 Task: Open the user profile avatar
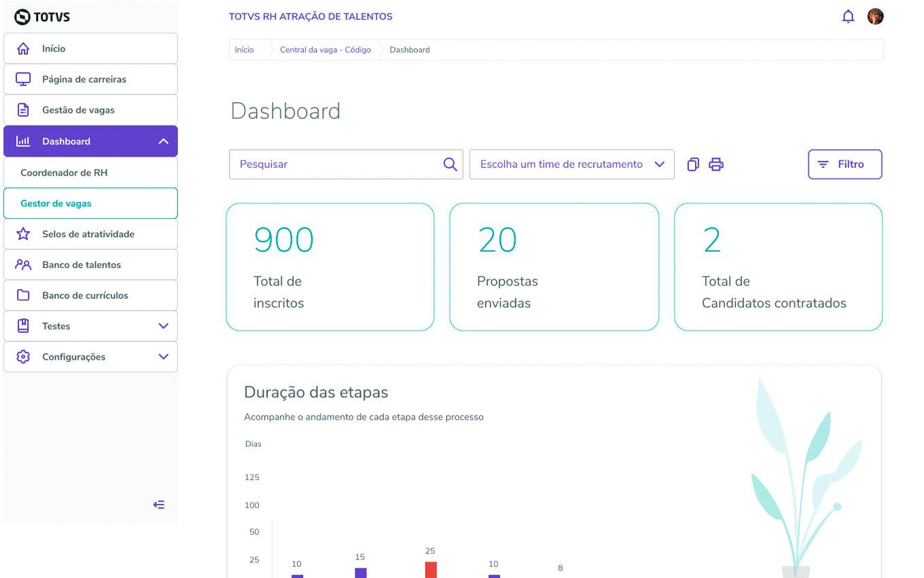point(875,16)
